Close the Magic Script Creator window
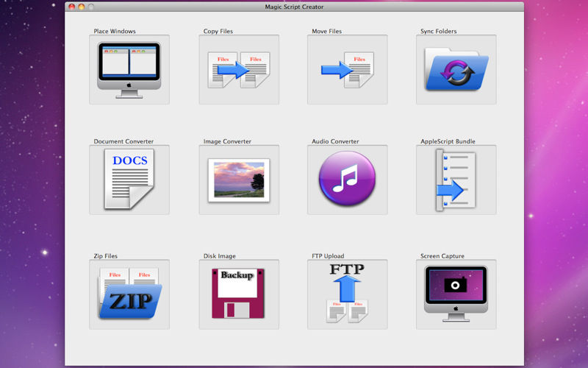 click(x=72, y=7)
